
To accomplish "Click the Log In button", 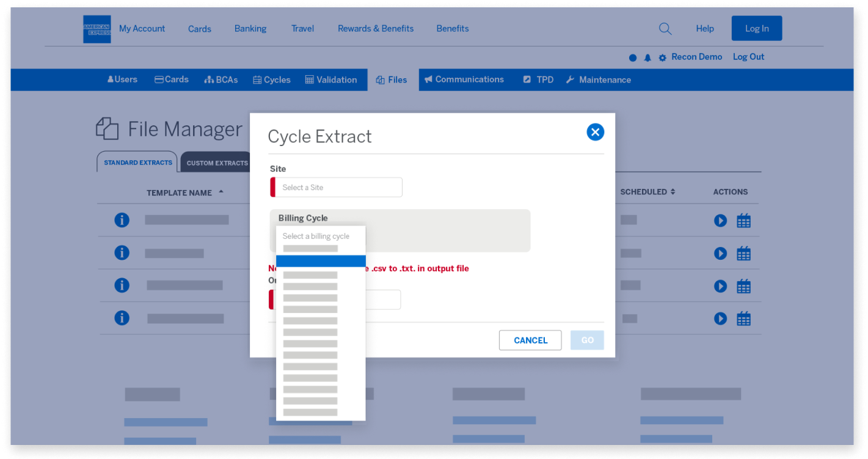I will pyautogui.click(x=756, y=29).
